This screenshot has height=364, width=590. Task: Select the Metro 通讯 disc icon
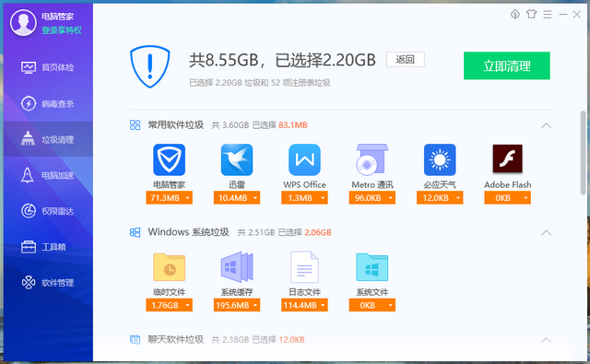372,159
